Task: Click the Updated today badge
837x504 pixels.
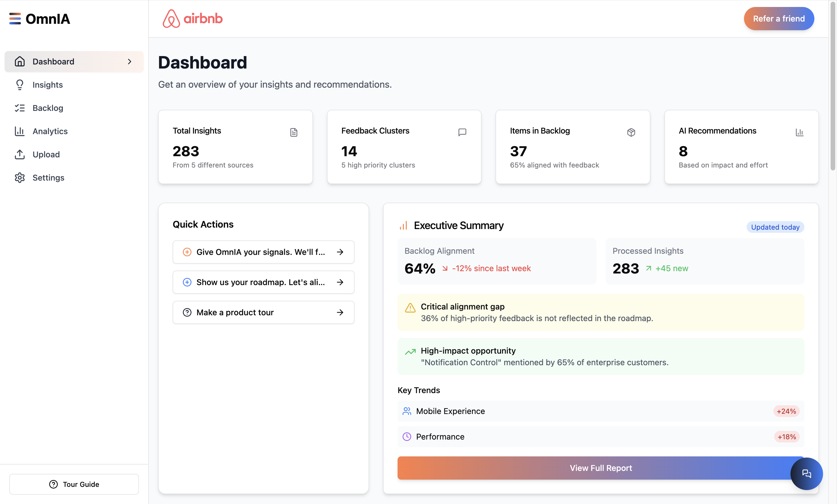Action: [775, 227]
